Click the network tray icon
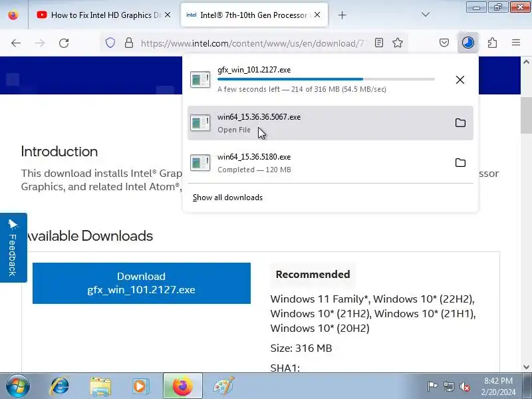Image resolution: width=532 pixels, height=399 pixels. (448, 386)
